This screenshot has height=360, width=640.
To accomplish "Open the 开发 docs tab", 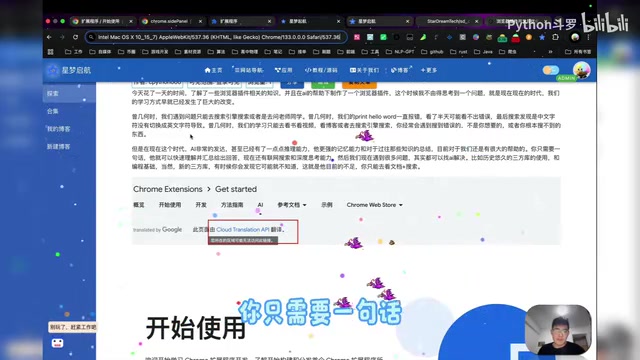I will (201, 205).
